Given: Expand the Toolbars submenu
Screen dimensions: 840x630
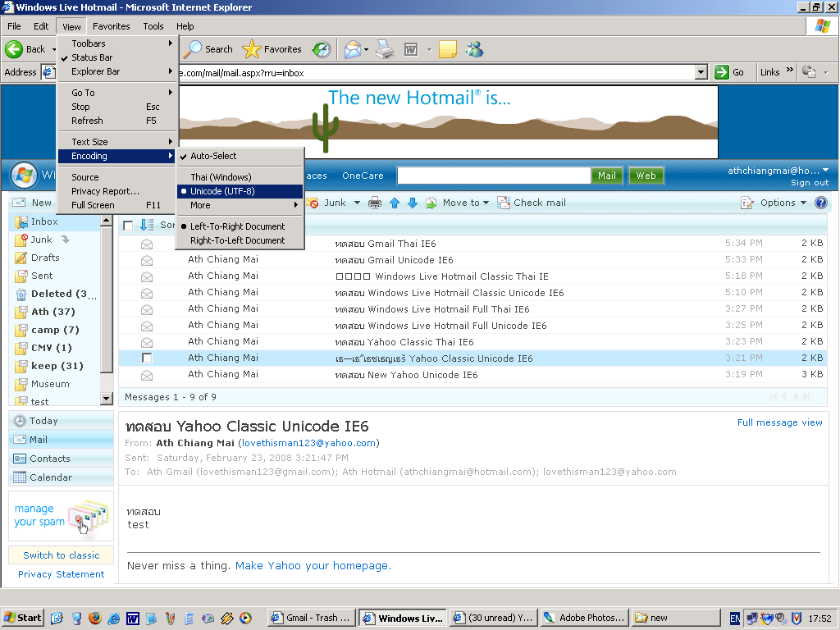Looking at the screenshot, I should (118, 43).
